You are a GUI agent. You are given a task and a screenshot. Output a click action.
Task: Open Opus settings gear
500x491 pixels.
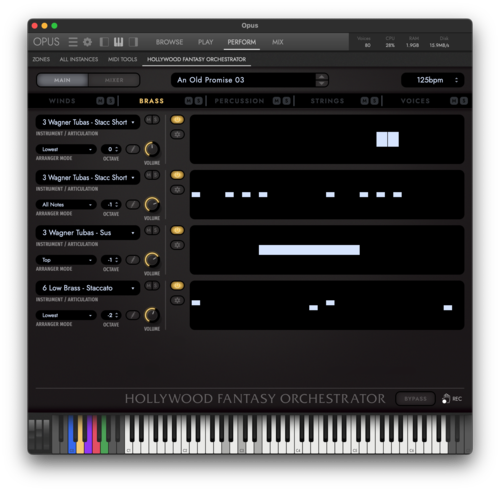pos(87,42)
